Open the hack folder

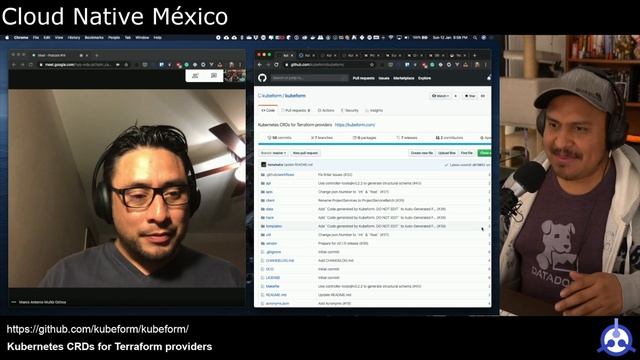(x=270, y=218)
